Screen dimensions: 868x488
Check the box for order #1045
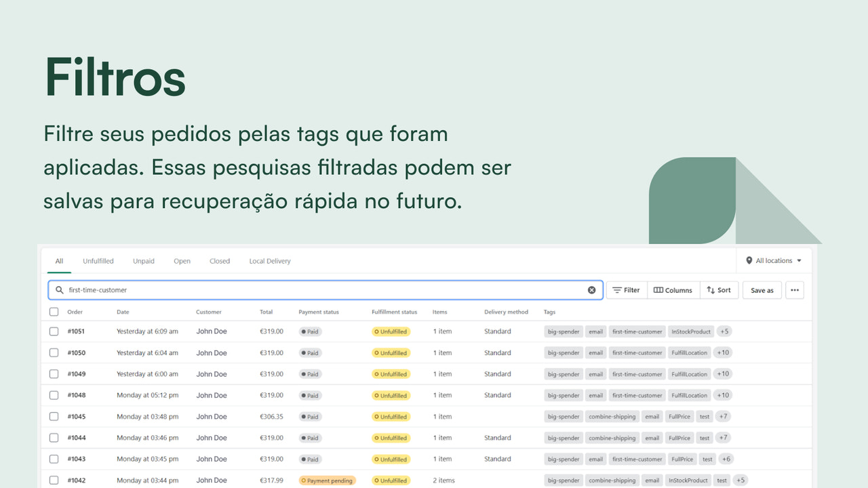(x=54, y=416)
